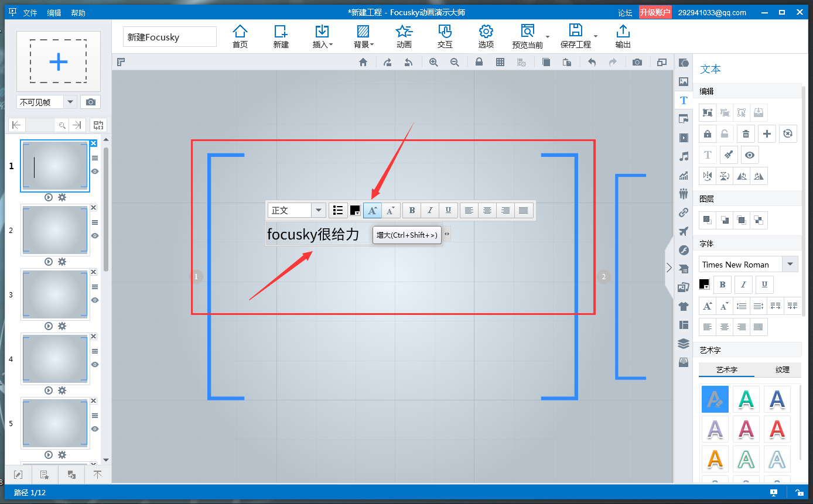Open the Interaction (交互) tool

(445, 36)
